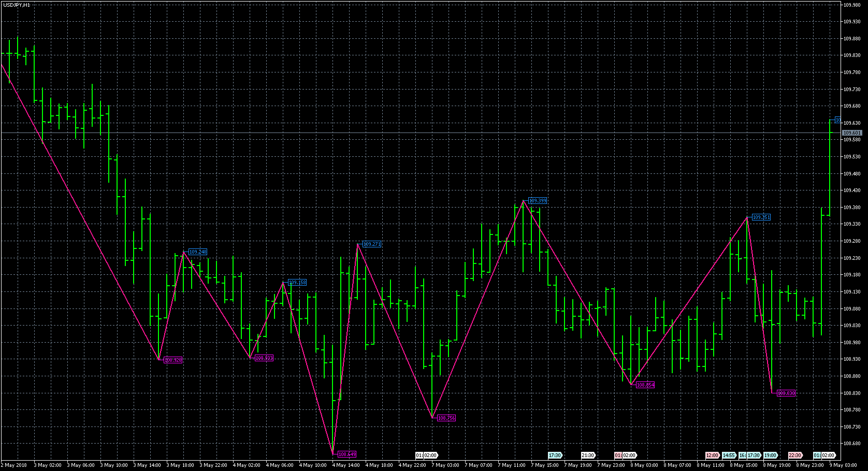Click the 21:30 event marker
The width and height of the screenshot is (868, 471).
587,455
